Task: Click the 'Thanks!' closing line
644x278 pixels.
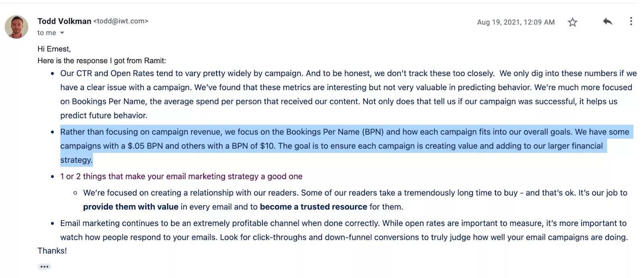Action: click(52, 251)
